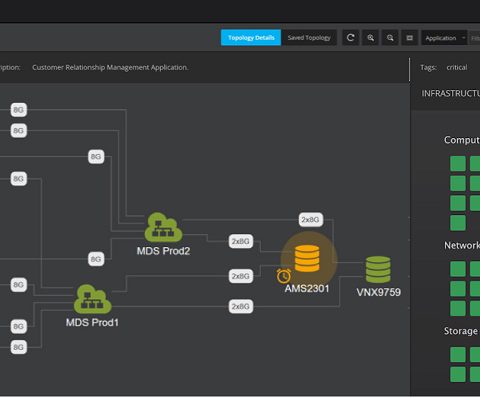The image size is (480, 398).
Task: Select the VNX9759 storage array icon
Action: pos(378,269)
